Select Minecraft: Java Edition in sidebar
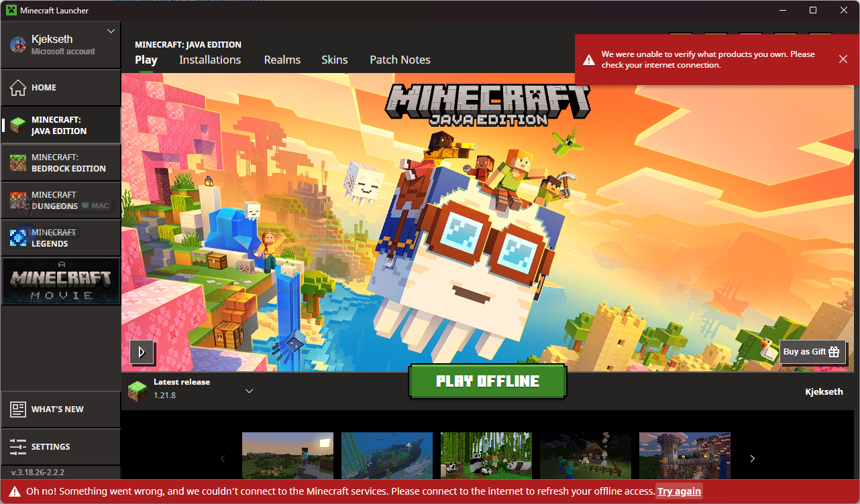The image size is (860, 504). click(x=60, y=125)
